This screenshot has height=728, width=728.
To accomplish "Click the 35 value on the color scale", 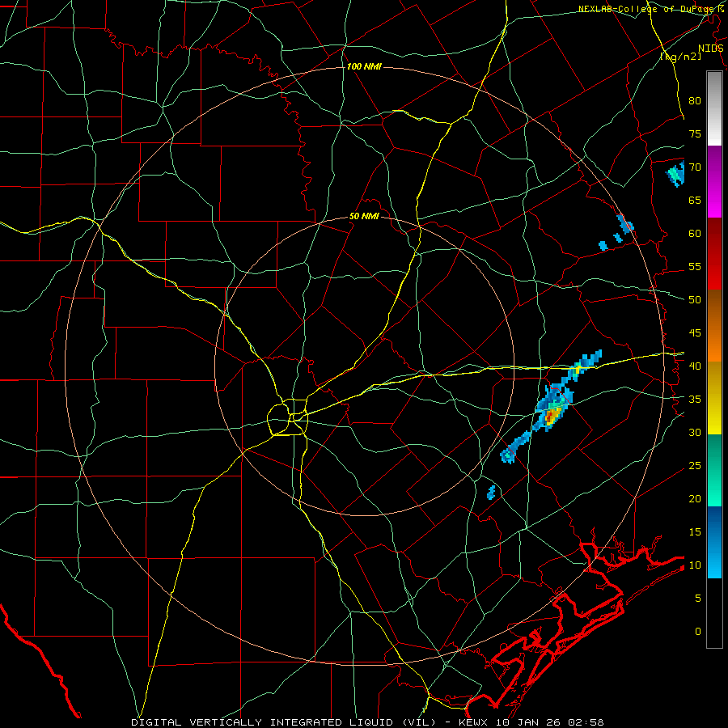I will (x=695, y=400).
